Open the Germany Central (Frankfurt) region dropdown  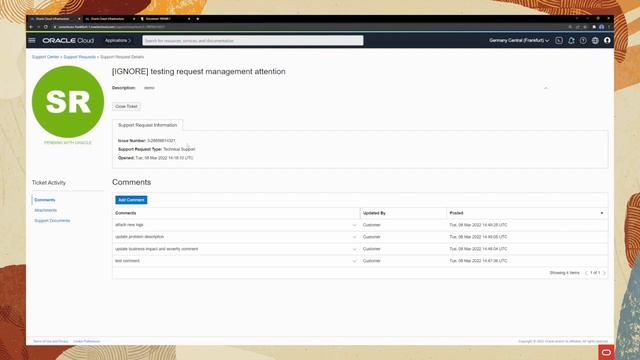point(519,40)
